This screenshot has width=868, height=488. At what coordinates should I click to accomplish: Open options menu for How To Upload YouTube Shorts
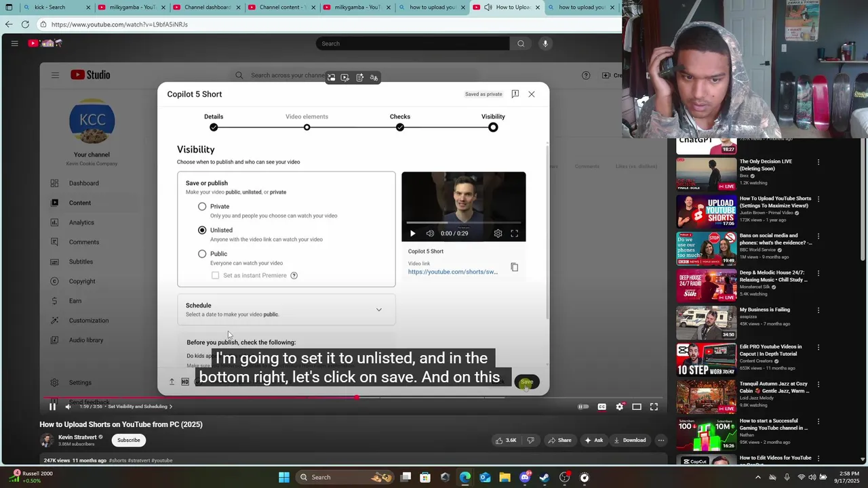coord(818,199)
